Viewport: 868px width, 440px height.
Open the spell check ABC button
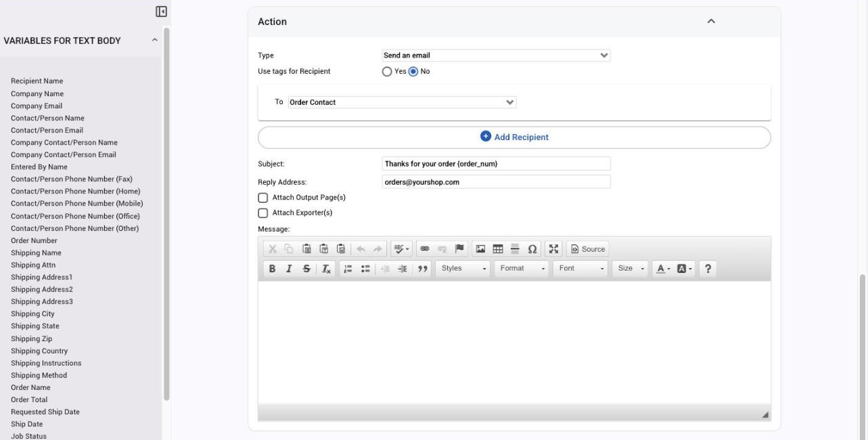[401, 249]
